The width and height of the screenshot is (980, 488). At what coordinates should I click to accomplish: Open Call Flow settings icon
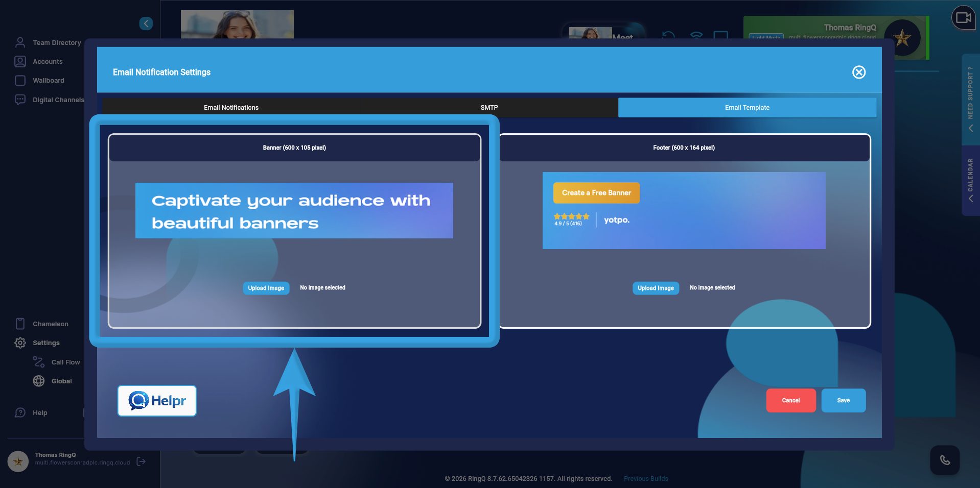39,362
